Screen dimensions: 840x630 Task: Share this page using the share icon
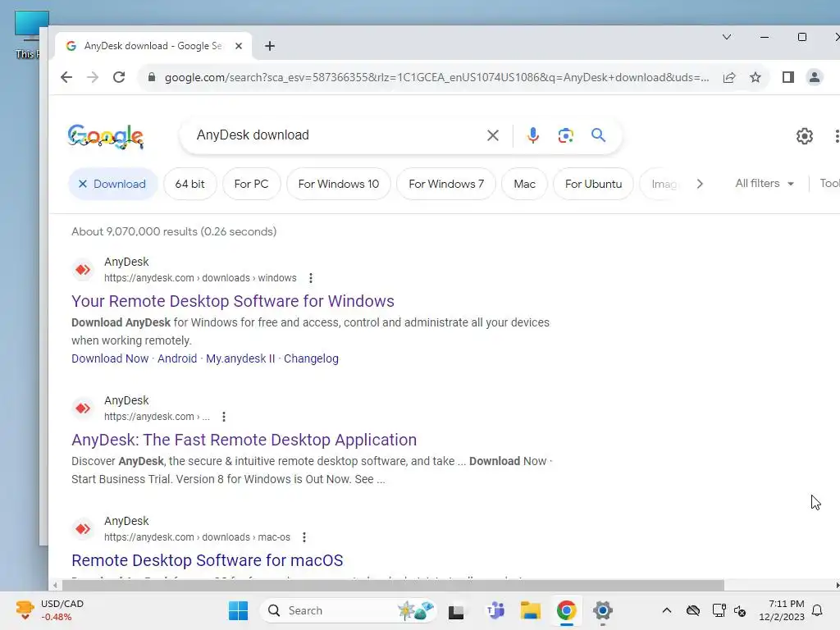pos(729,78)
